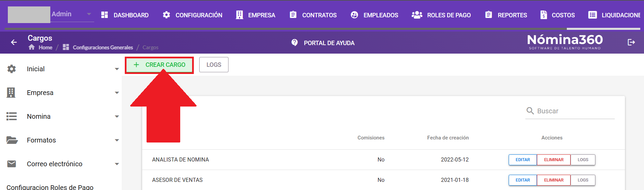Viewport: 644px width, 190px height.
Task: View logs for ASESOR DE VENTAS
Action: (x=583, y=180)
